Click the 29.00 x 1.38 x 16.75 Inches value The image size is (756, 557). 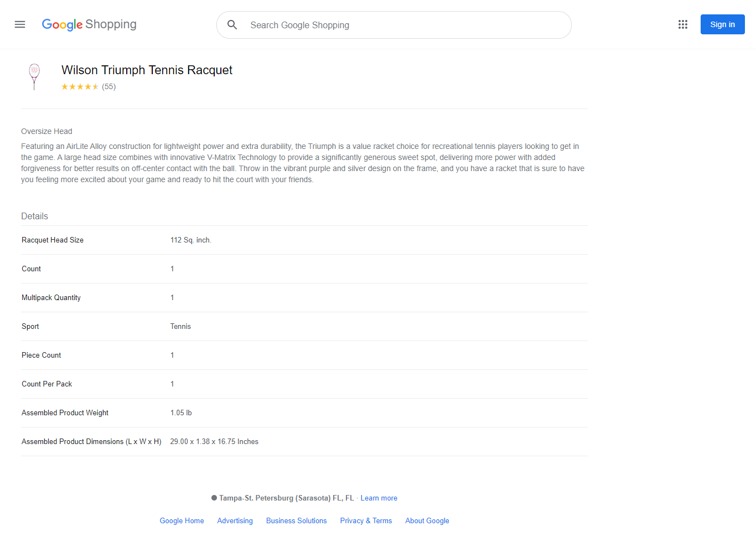[x=214, y=442]
